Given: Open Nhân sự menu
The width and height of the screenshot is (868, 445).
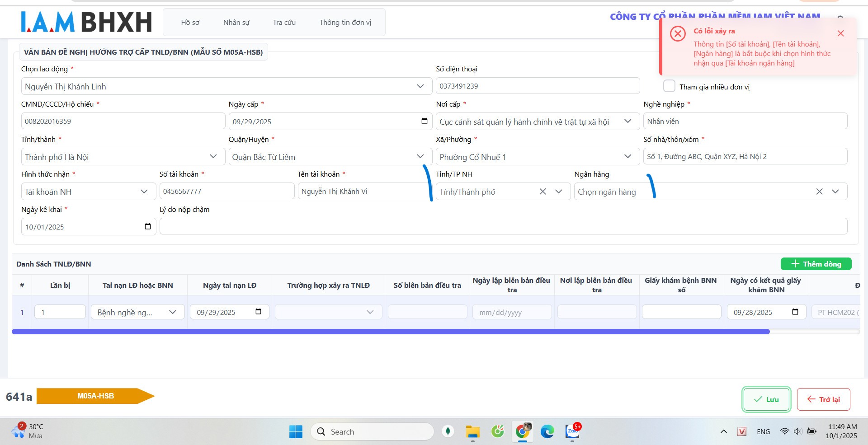Looking at the screenshot, I should pos(236,22).
